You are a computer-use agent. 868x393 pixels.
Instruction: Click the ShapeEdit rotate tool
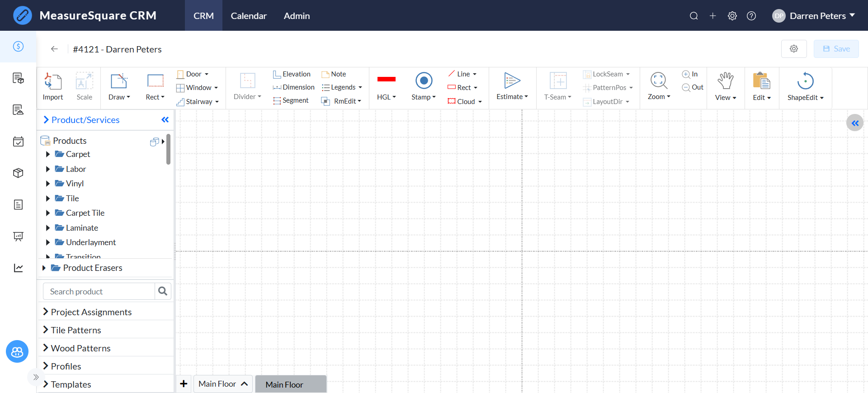[806, 81]
